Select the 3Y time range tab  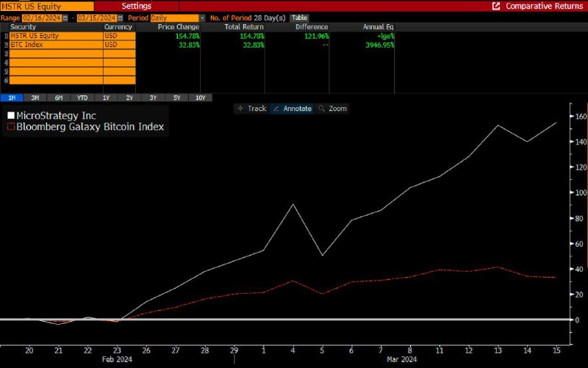(154, 98)
